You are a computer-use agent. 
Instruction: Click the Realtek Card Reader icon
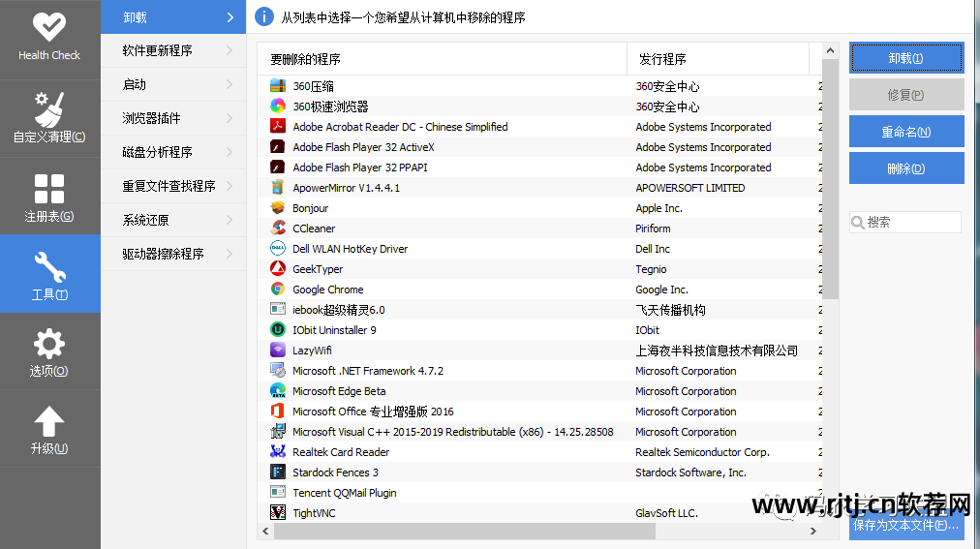click(278, 451)
